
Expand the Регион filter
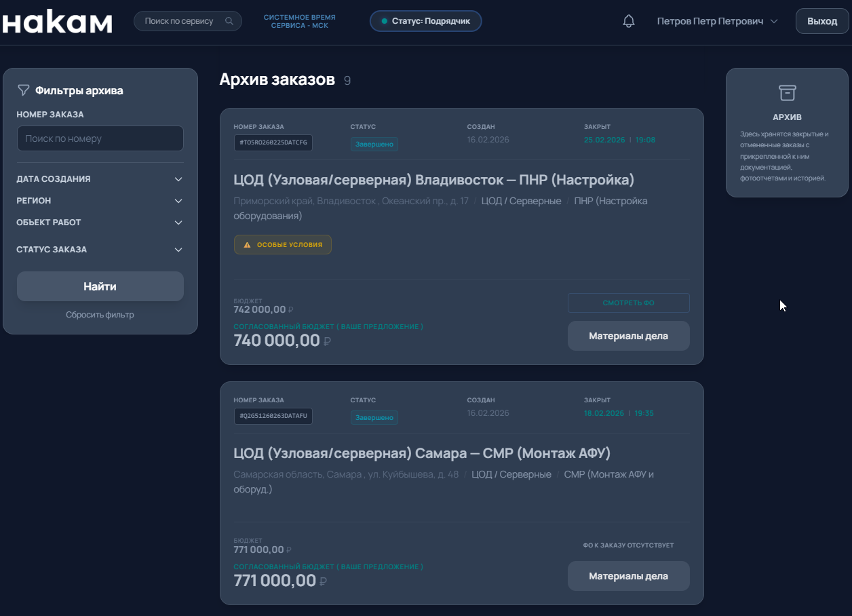coord(100,201)
